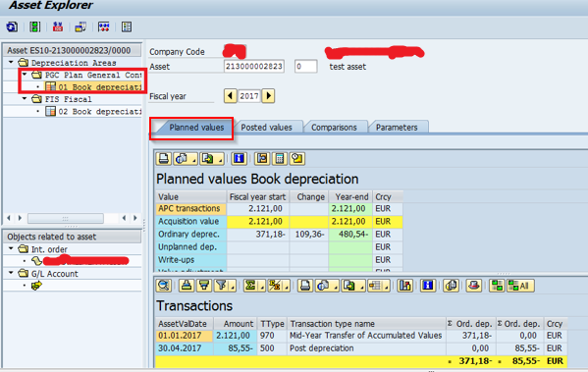Click the rightmost scroll-right arrow under the tree
588x372 pixels.
pos(135,218)
